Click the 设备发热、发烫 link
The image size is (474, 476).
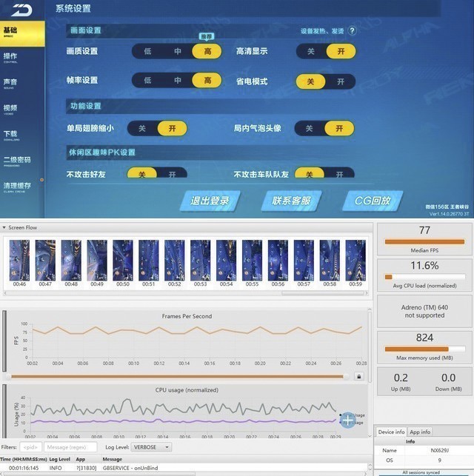click(322, 31)
